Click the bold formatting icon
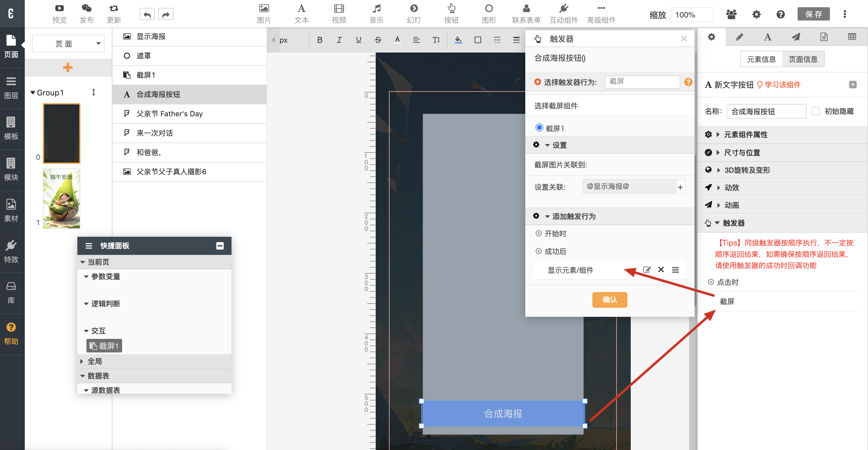 click(320, 40)
